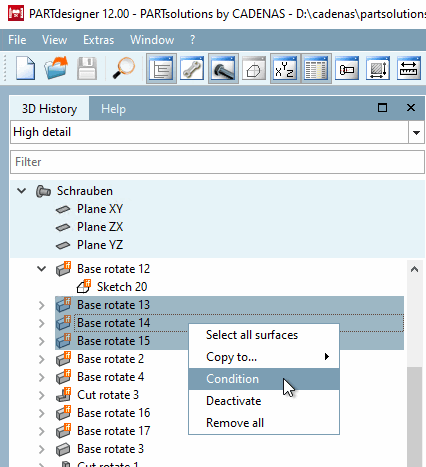The width and height of the screenshot is (426, 467).
Task: Expand the Base rotate 2 node
Action: pyautogui.click(x=42, y=359)
